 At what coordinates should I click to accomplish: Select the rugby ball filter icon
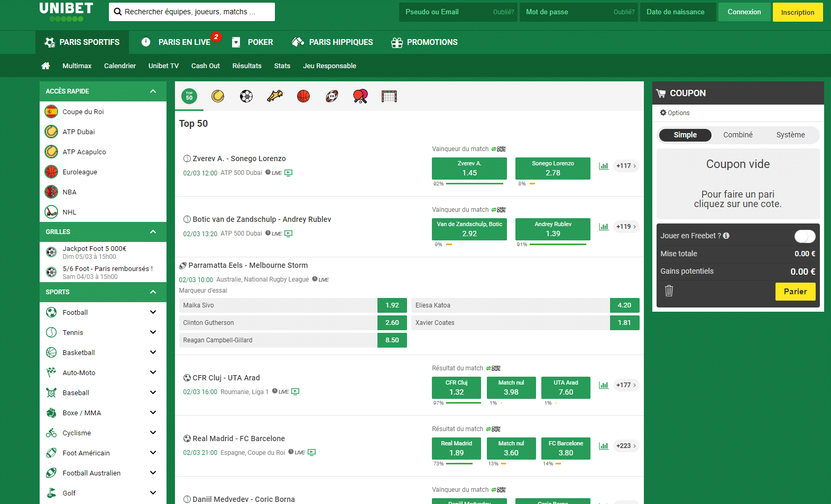332,96
